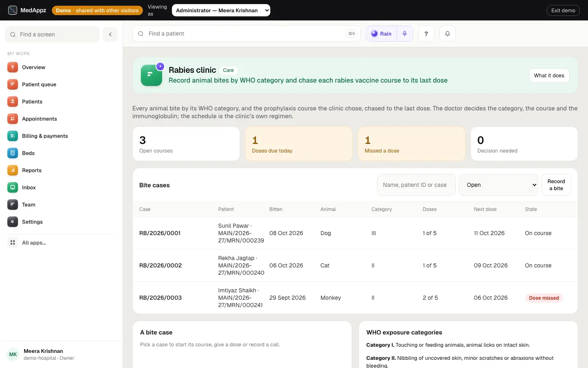Click the Care tag beside Rabies clinic
Viewport: 588px width, 368px height.
[228, 70]
